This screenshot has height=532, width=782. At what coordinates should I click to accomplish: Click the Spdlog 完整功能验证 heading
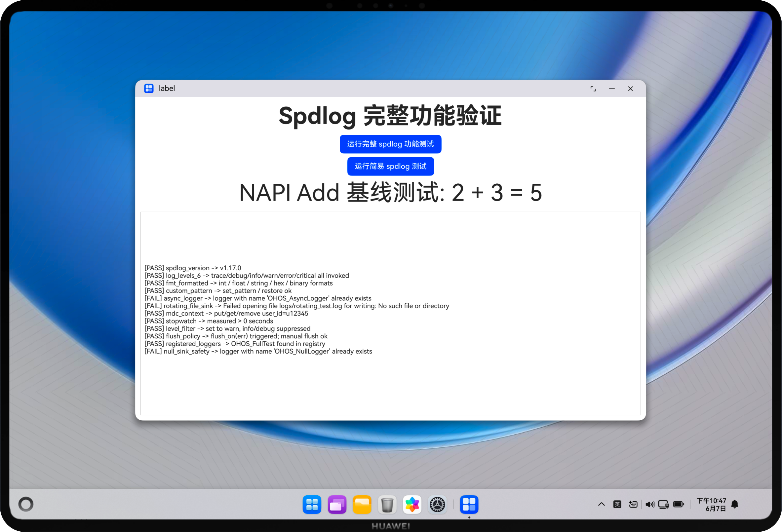coord(390,116)
